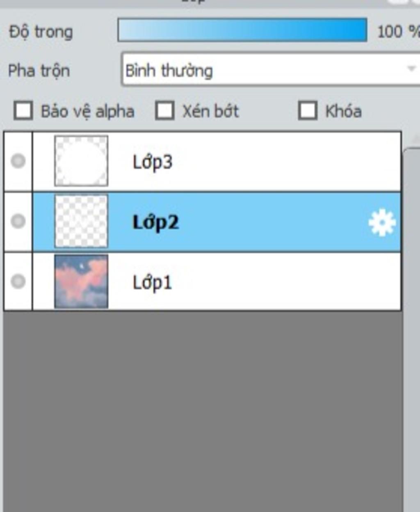The width and height of the screenshot is (420, 512).
Task: Toggle visibility dot of Lớp3 layer
Action: point(18,161)
